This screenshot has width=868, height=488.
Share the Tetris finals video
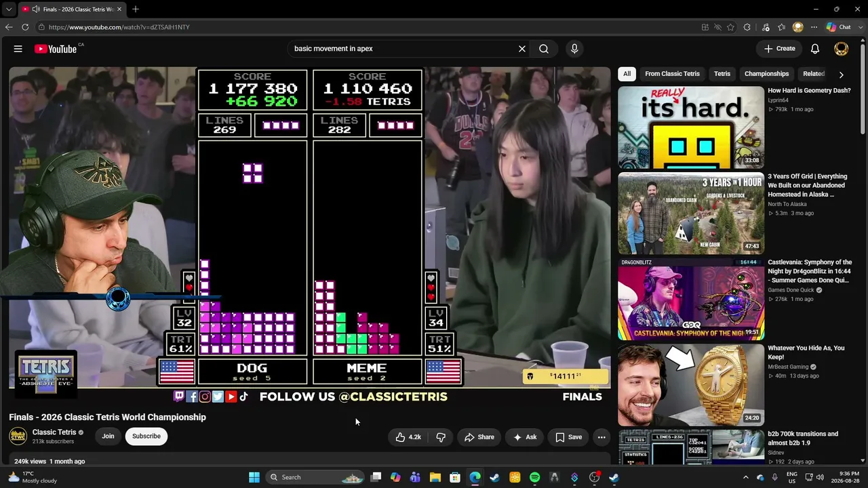point(479,437)
